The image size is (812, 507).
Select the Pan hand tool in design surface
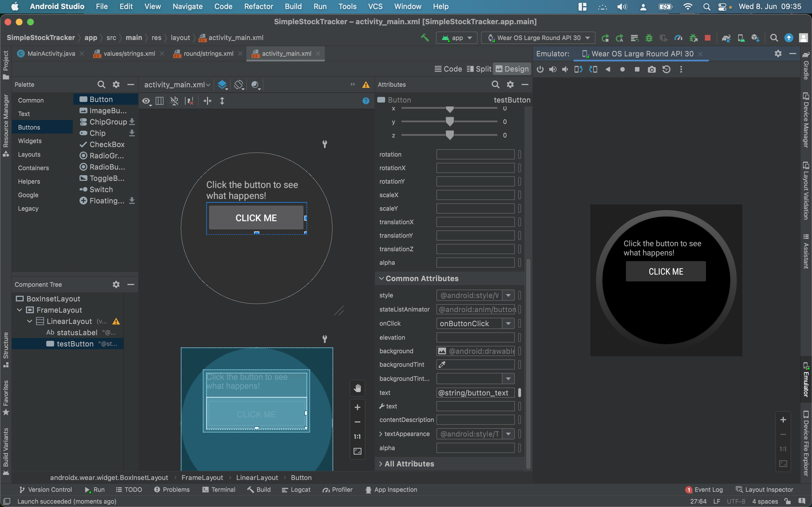pos(357,388)
